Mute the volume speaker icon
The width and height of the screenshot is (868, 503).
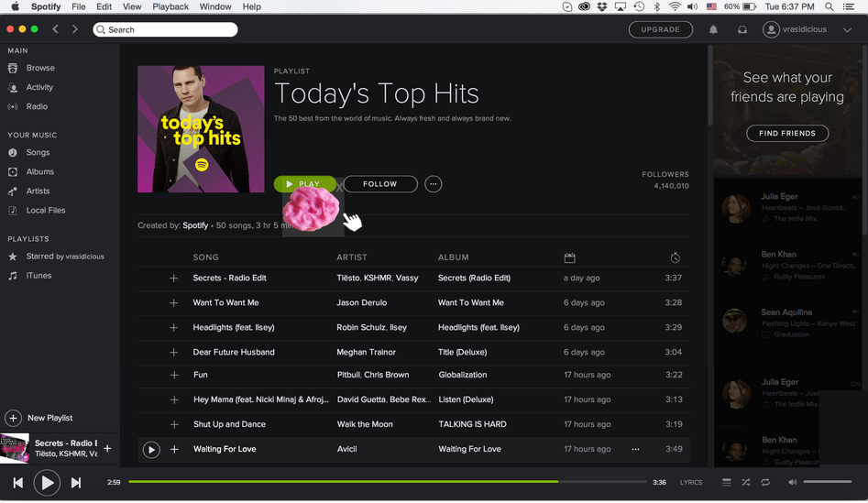[792, 483]
